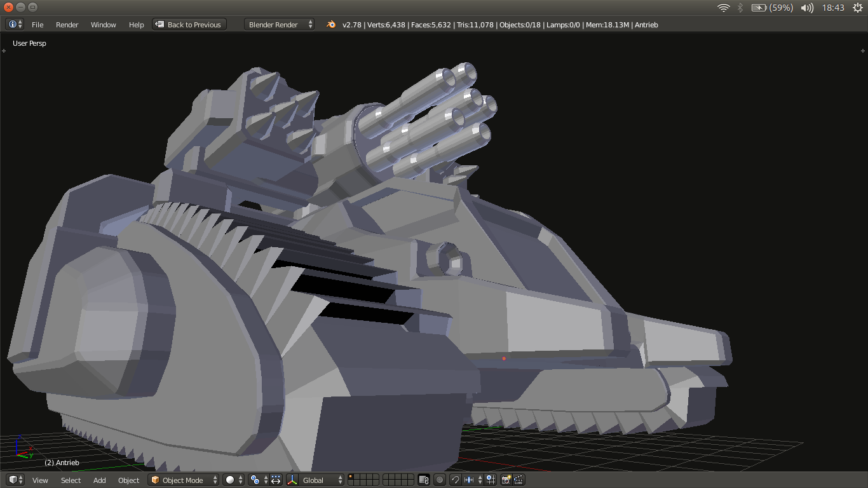Image resolution: width=868 pixels, height=488 pixels.
Task: Click the Blender logo icon in the header
Action: tap(331, 25)
